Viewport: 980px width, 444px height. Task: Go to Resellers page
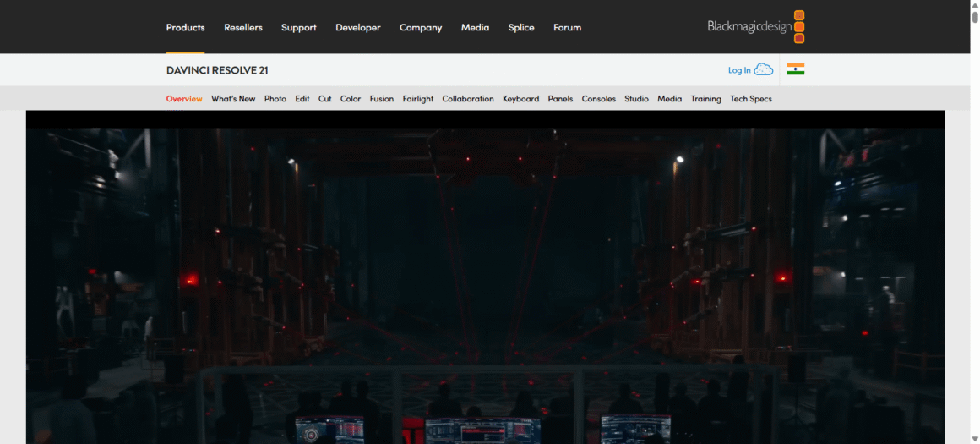click(x=243, y=28)
